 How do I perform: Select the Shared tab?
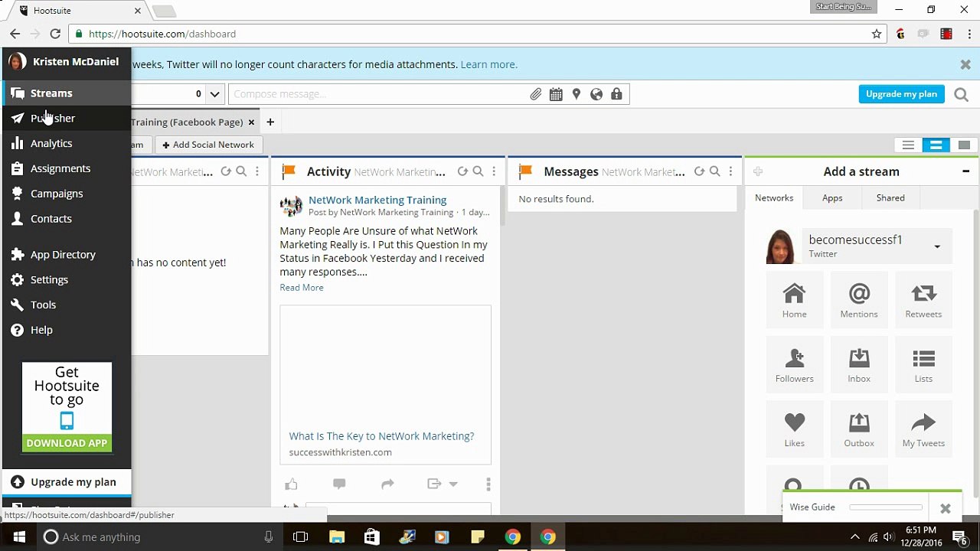(x=890, y=197)
